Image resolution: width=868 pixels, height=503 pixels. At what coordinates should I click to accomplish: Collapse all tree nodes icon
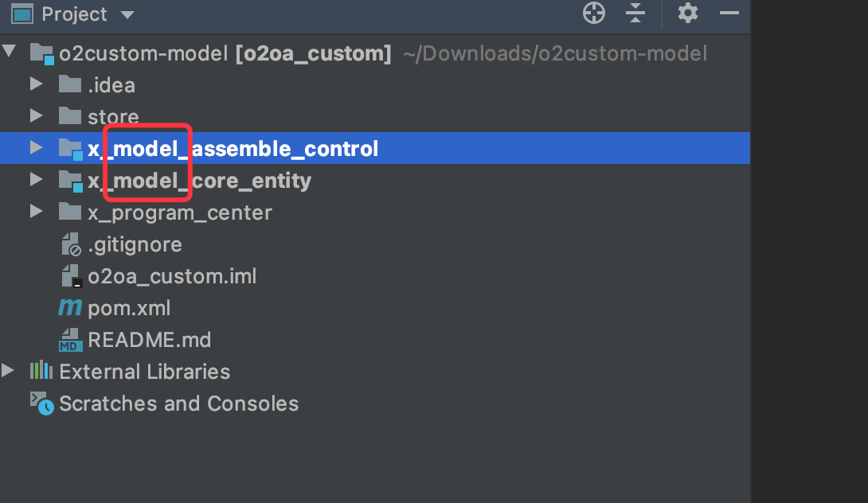pyautogui.click(x=635, y=13)
